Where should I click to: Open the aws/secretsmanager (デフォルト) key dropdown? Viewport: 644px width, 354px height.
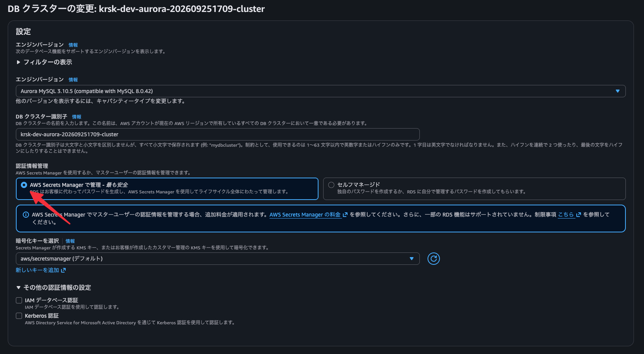click(218, 259)
